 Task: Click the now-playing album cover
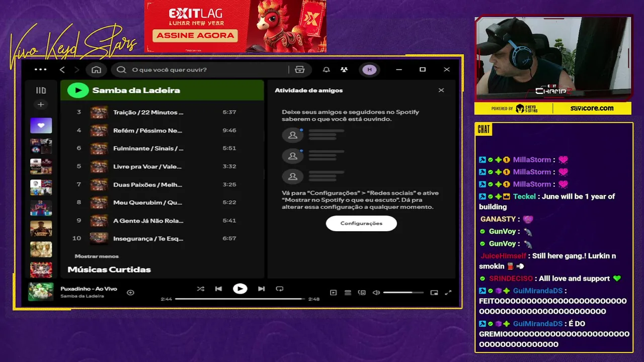tap(41, 292)
